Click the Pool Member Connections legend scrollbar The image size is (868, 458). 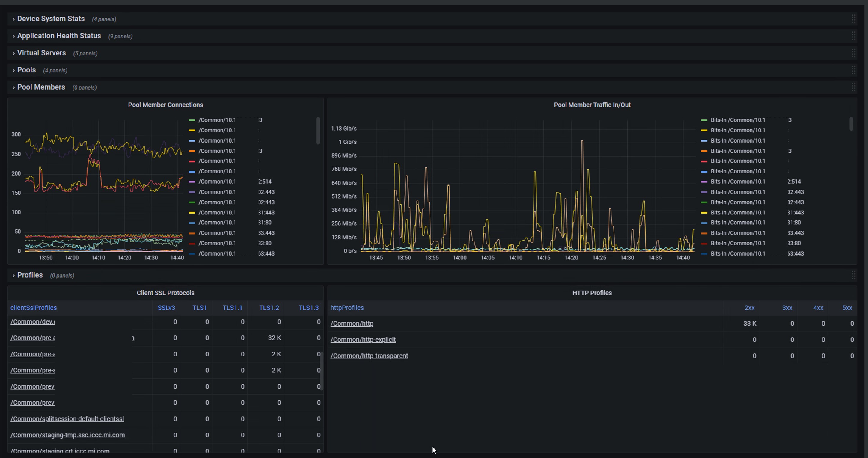pos(318,131)
